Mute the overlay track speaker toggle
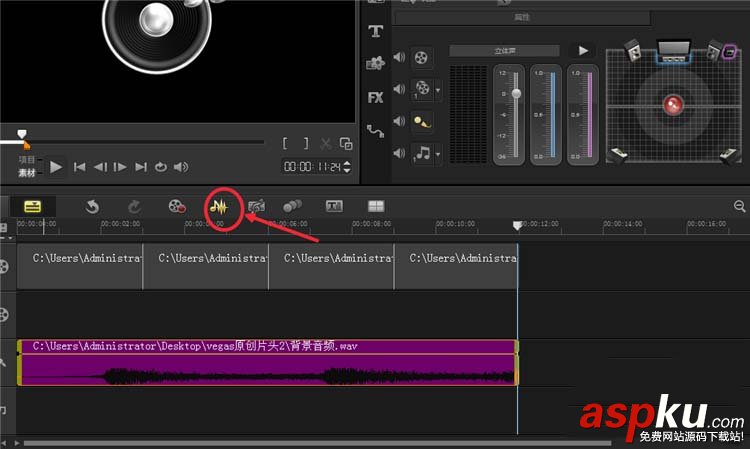 [x=399, y=89]
